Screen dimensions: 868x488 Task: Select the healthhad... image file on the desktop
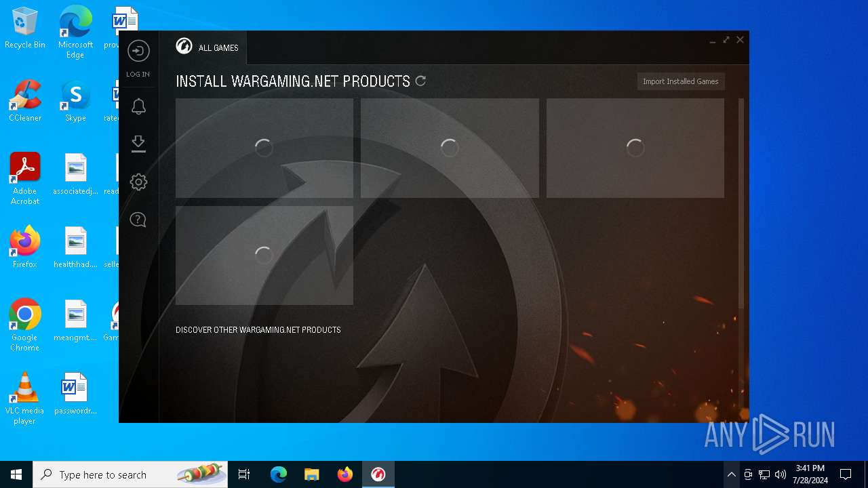click(75, 247)
